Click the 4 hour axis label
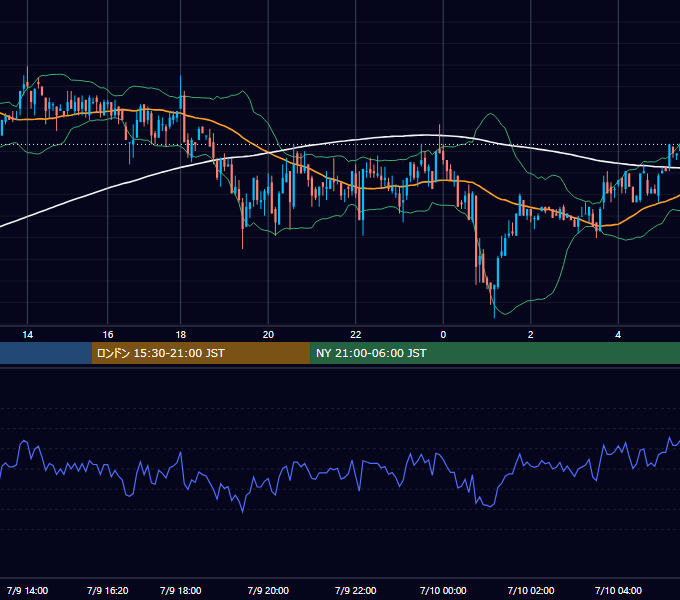The height and width of the screenshot is (600, 680). click(618, 335)
